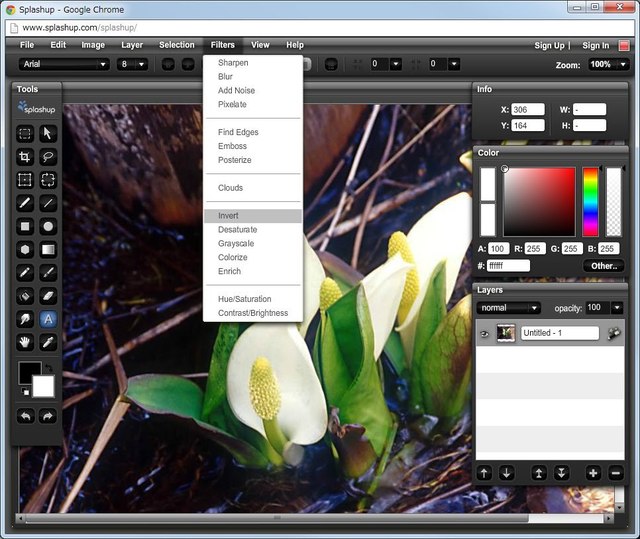Viewport: 640px width, 539px height.
Task: Select the Crop tool
Action: point(25,157)
